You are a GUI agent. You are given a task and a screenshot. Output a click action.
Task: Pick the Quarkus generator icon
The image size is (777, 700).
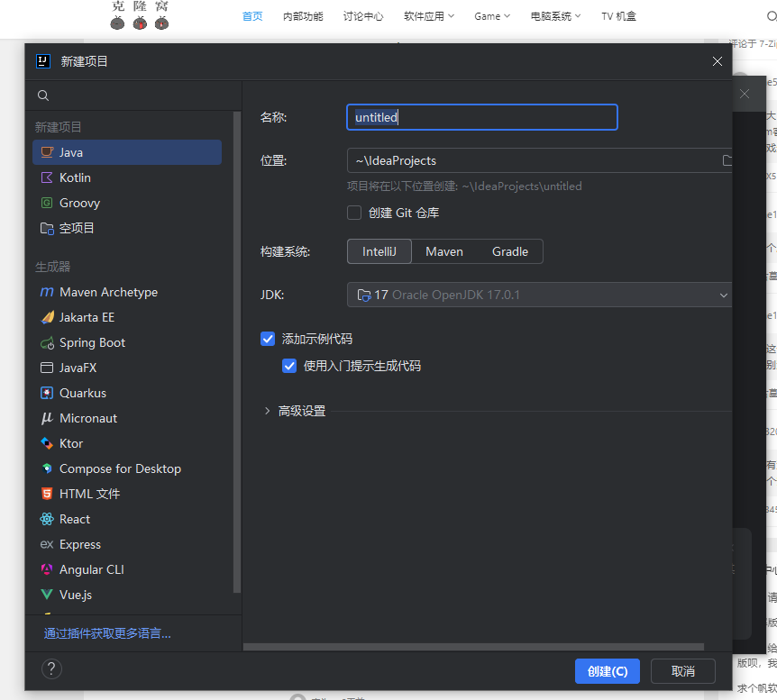[47, 393]
